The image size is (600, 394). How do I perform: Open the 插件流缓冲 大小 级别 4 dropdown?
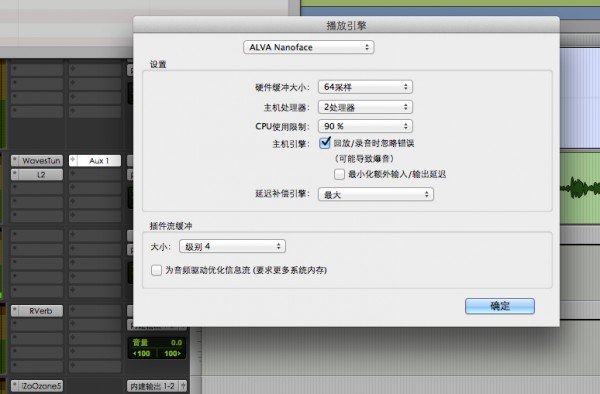pos(232,246)
